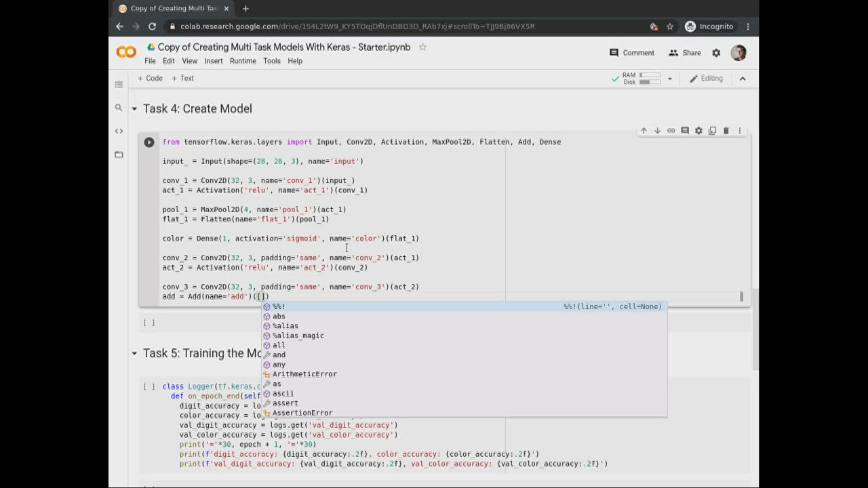Click the Comment button

[632, 53]
